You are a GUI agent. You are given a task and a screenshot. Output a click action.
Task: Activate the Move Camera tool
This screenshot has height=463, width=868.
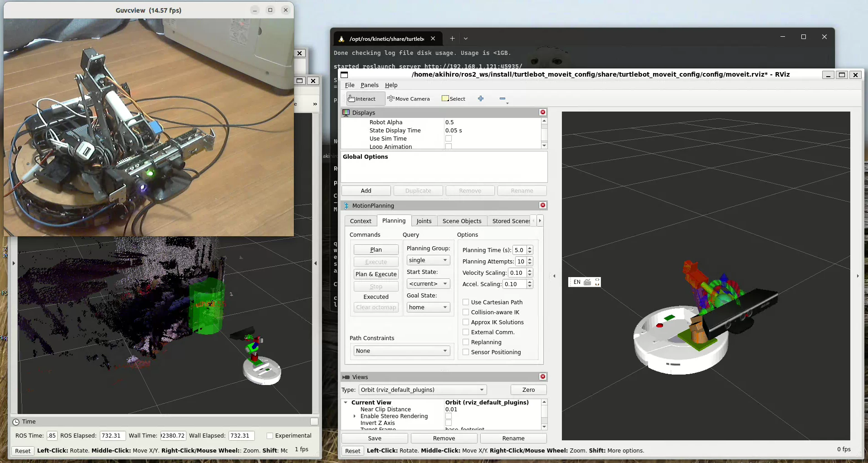point(409,99)
